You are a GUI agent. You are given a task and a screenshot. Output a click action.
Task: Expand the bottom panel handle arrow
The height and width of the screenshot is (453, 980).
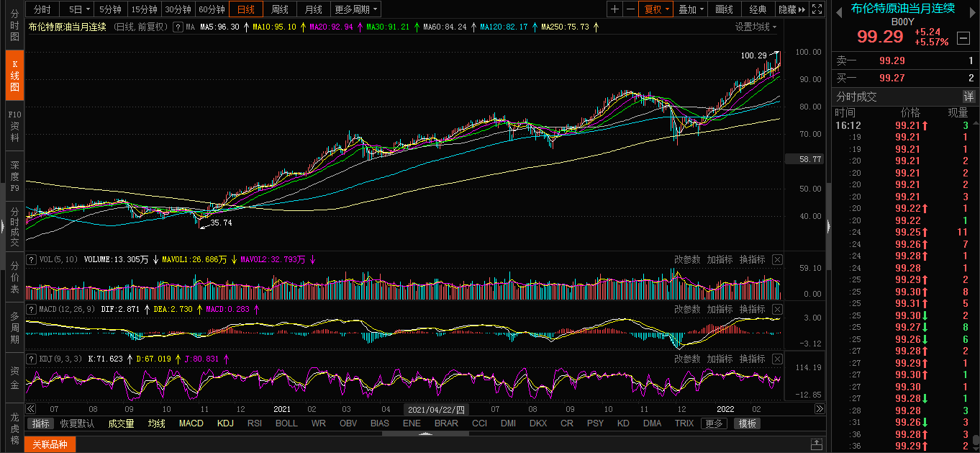[x=425, y=434]
